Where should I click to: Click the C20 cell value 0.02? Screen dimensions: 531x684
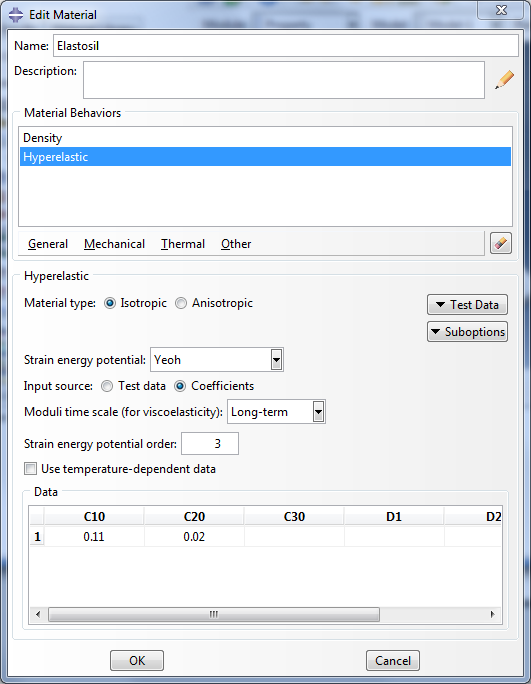(194, 537)
